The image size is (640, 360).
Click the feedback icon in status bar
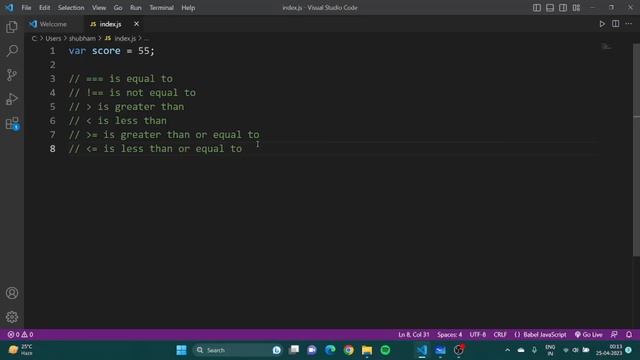pyautogui.click(x=614, y=335)
